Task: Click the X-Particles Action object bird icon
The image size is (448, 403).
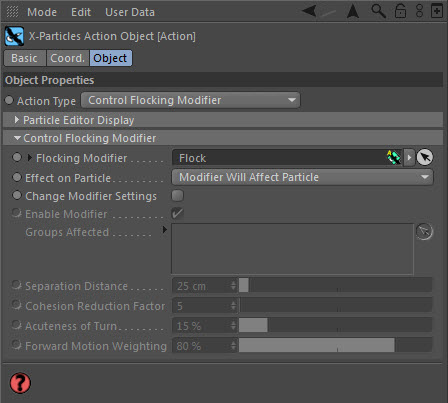Action: [x=14, y=36]
